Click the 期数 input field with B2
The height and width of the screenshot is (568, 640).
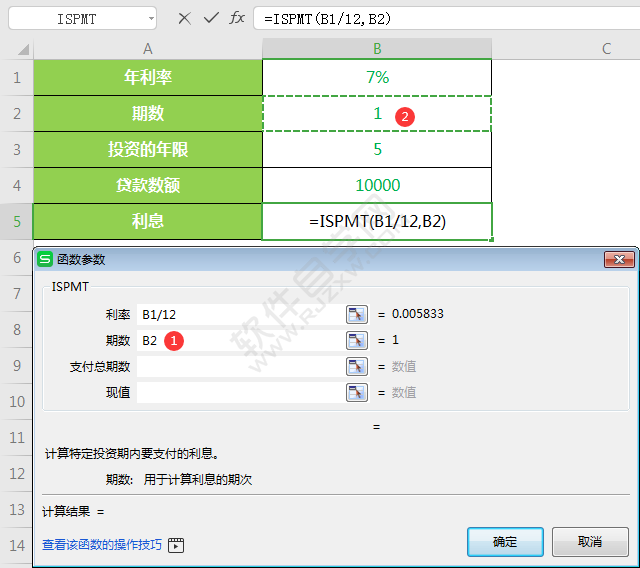pyautogui.click(x=241, y=340)
